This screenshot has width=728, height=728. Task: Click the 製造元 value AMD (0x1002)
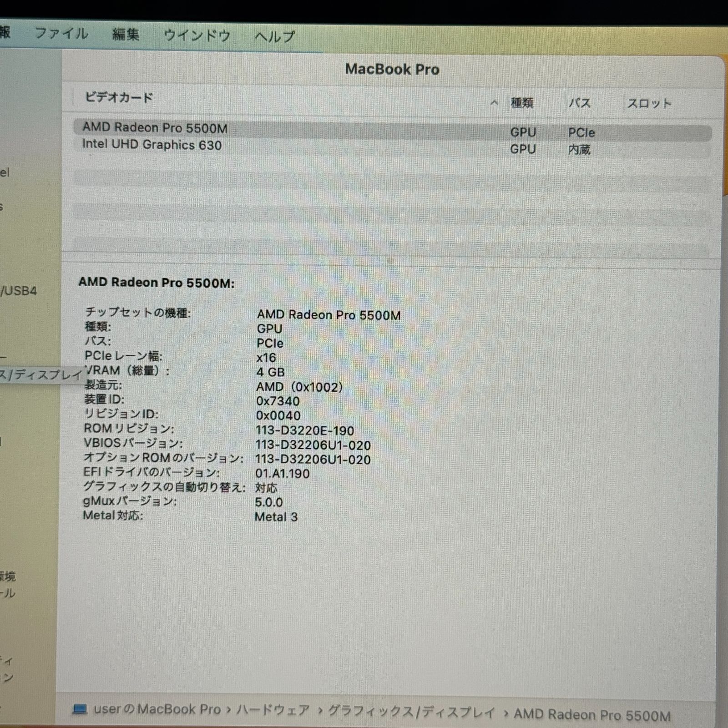(x=299, y=387)
